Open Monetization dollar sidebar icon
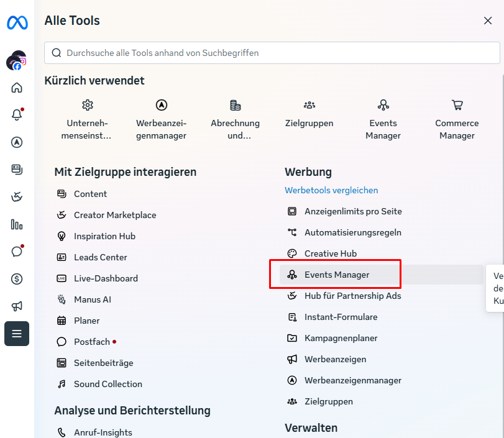The height and width of the screenshot is (438, 504). click(17, 278)
